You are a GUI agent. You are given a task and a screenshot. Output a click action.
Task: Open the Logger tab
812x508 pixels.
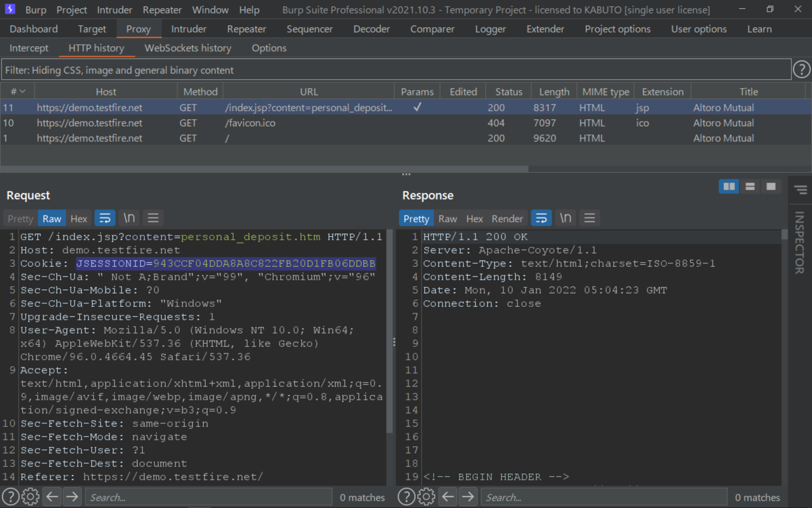491,29
